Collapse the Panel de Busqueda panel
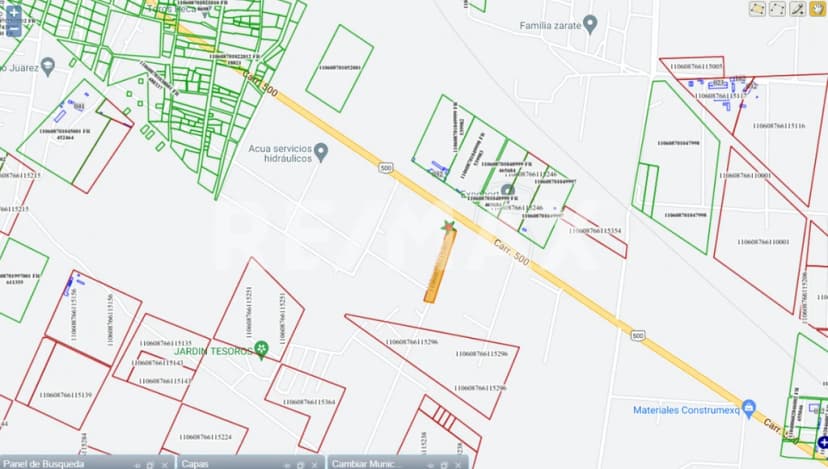This screenshot has width=828, height=469. coord(135,464)
